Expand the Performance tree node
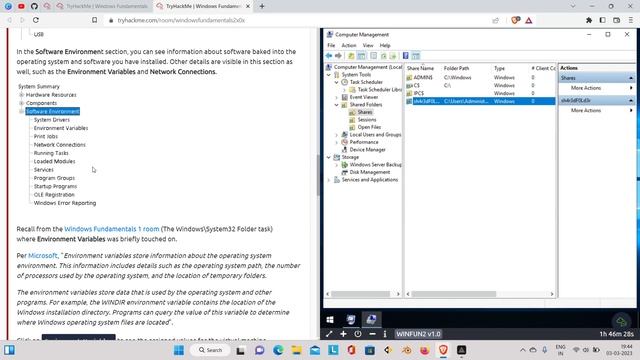640x360 pixels. click(337, 142)
